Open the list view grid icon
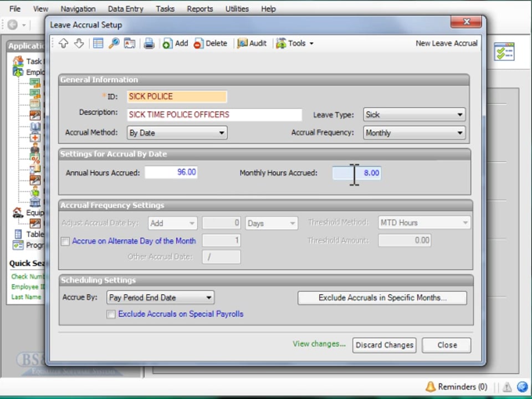This screenshot has width=532, height=399. 98,43
